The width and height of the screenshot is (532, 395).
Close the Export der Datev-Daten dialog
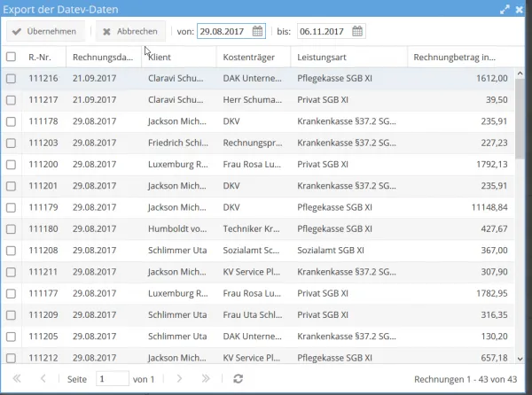pyautogui.click(x=520, y=10)
